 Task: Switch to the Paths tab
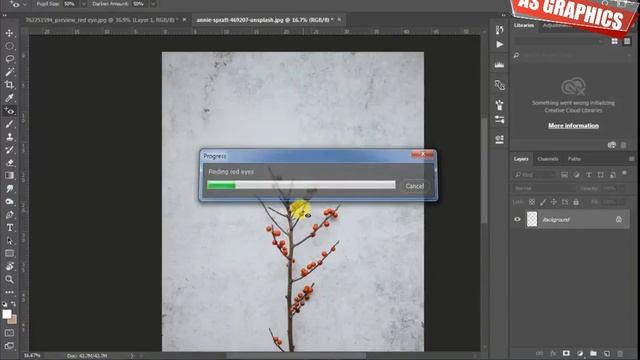tap(574, 159)
